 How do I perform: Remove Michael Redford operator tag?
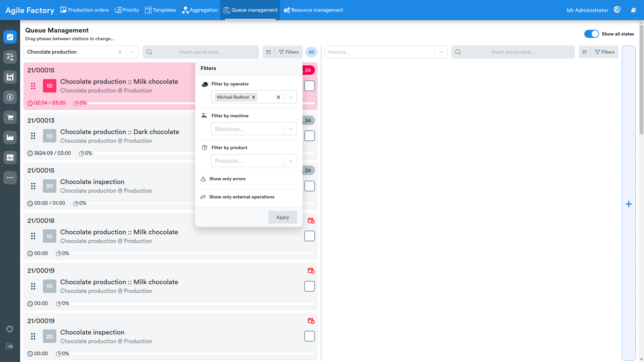[254, 97]
